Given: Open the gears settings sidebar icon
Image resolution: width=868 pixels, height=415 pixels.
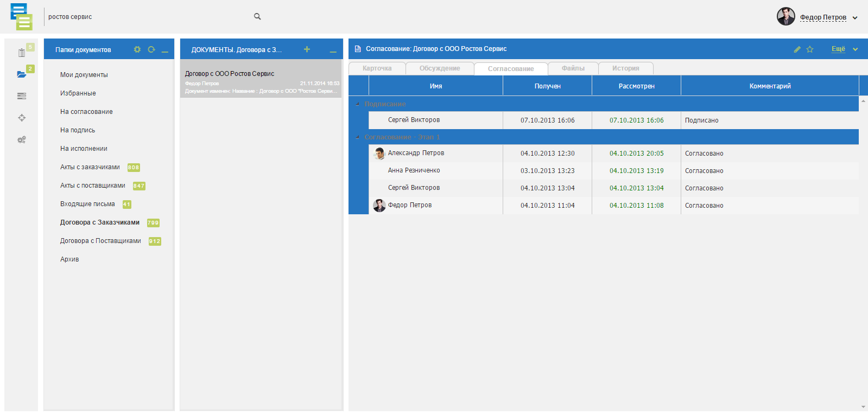Looking at the screenshot, I should click(22, 140).
